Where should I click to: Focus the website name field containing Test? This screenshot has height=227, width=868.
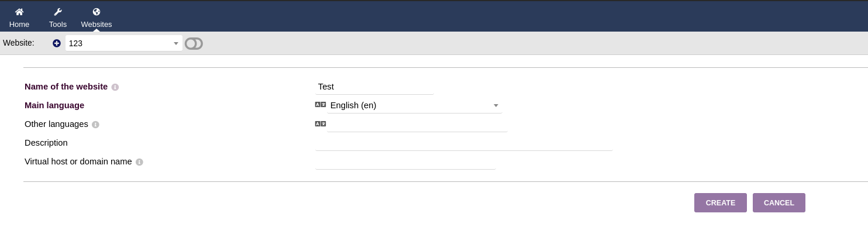(x=374, y=87)
